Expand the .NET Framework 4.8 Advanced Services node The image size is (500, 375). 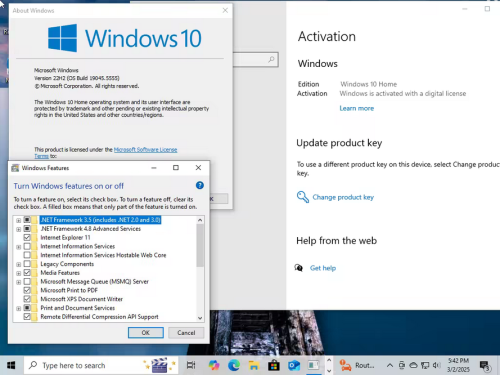(19, 229)
